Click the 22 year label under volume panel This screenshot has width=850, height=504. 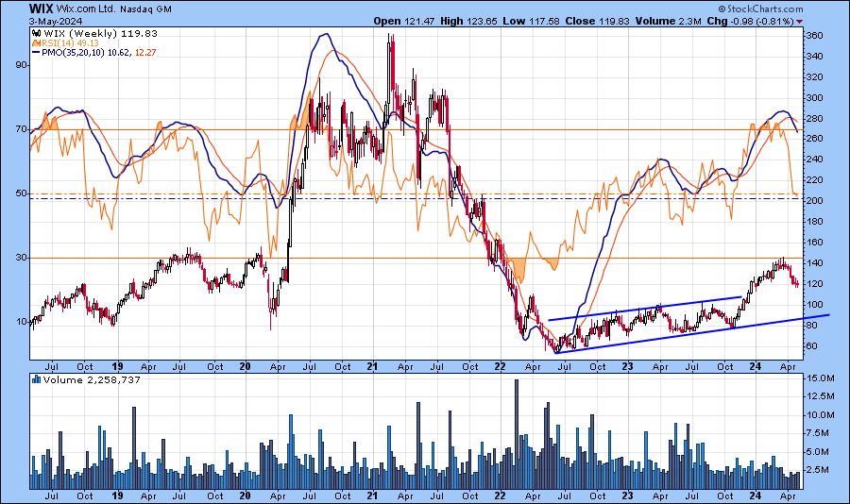500,495
